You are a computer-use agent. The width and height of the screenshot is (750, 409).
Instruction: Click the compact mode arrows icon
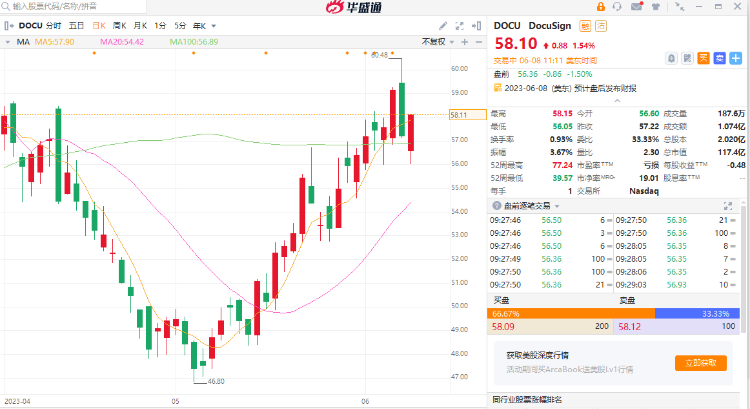click(x=679, y=7)
